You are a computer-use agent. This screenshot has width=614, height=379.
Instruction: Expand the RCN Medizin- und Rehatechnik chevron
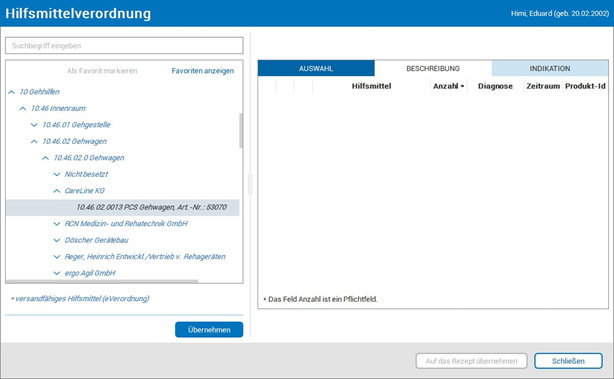coord(57,224)
